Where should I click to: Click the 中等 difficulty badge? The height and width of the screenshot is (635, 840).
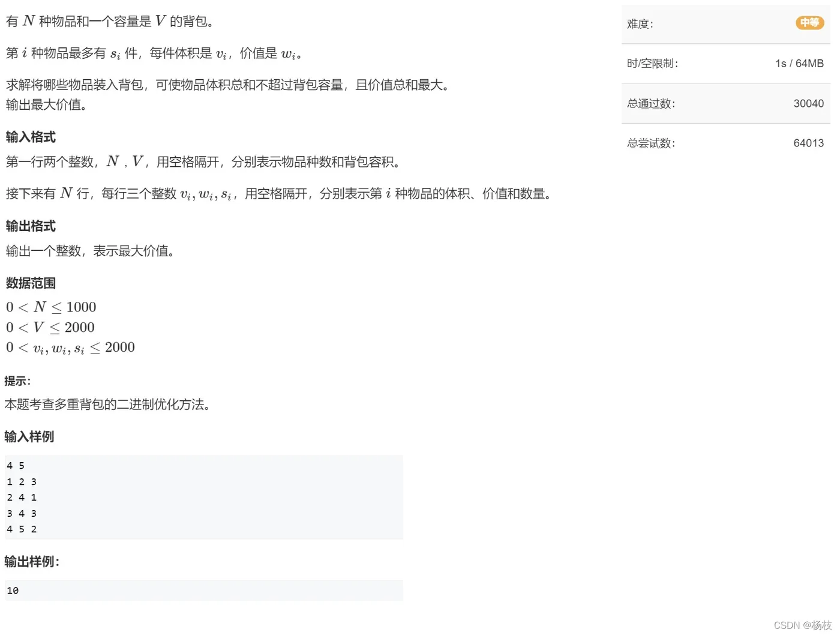[x=809, y=23]
